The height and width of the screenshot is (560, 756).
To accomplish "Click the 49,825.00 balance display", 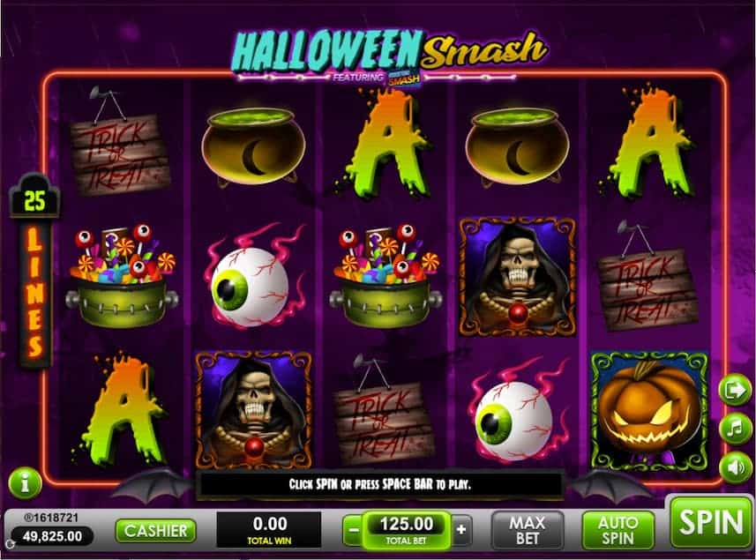I will point(52,536).
